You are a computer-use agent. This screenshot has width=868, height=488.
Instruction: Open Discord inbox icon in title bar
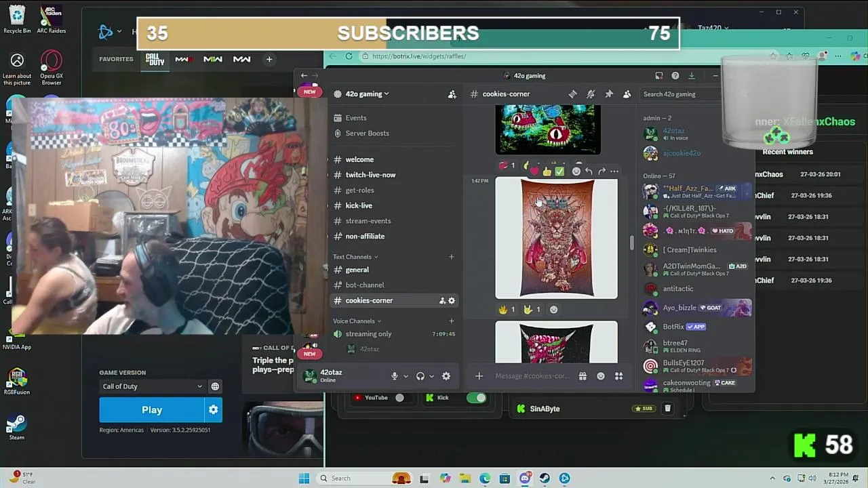pyautogui.click(x=658, y=76)
